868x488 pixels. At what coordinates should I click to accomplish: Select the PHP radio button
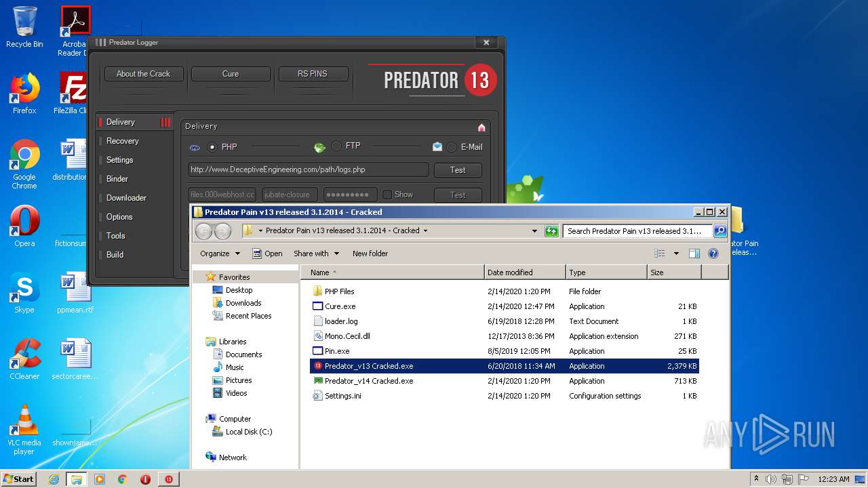(212, 147)
